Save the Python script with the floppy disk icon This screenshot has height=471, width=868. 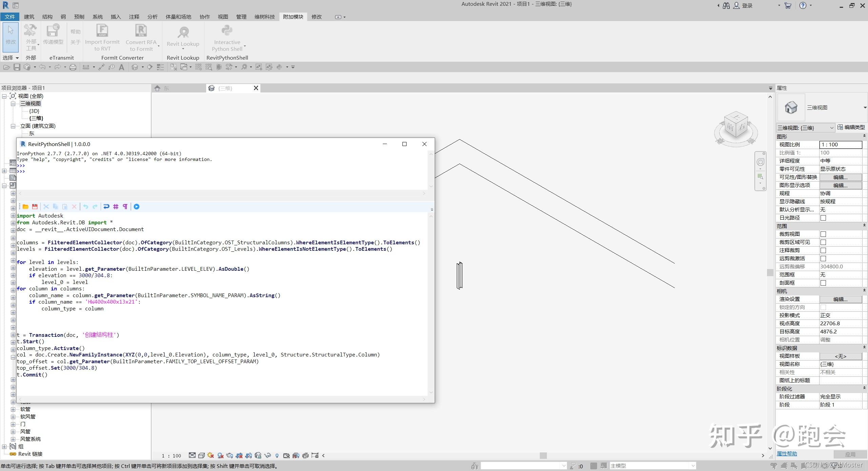pos(35,206)
